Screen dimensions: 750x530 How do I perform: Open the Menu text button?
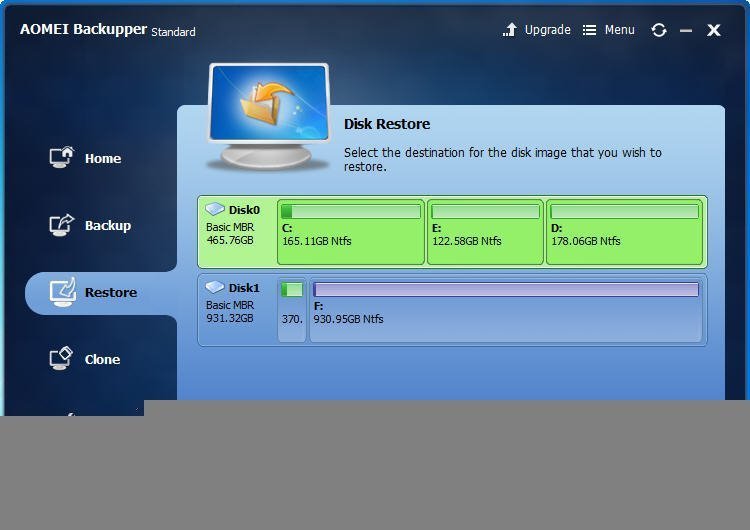click(619, 30)
